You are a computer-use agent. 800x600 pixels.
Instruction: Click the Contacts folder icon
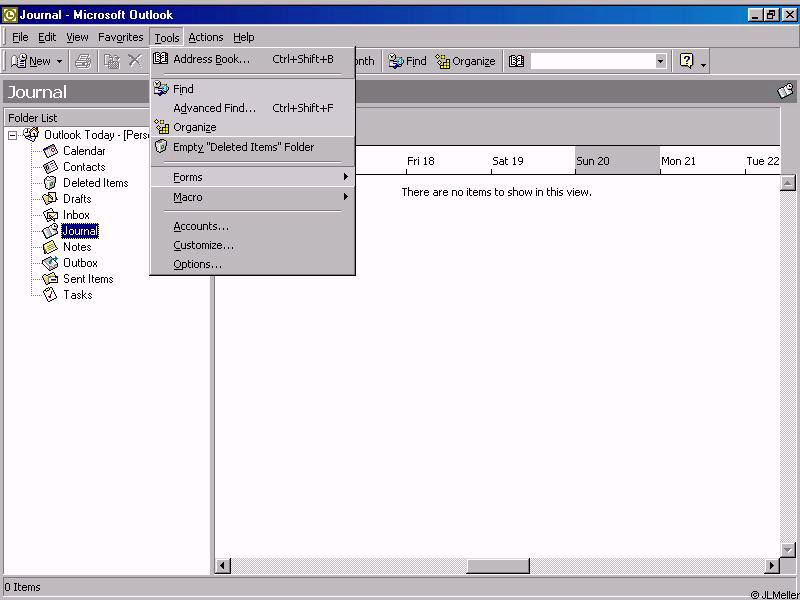51,167
